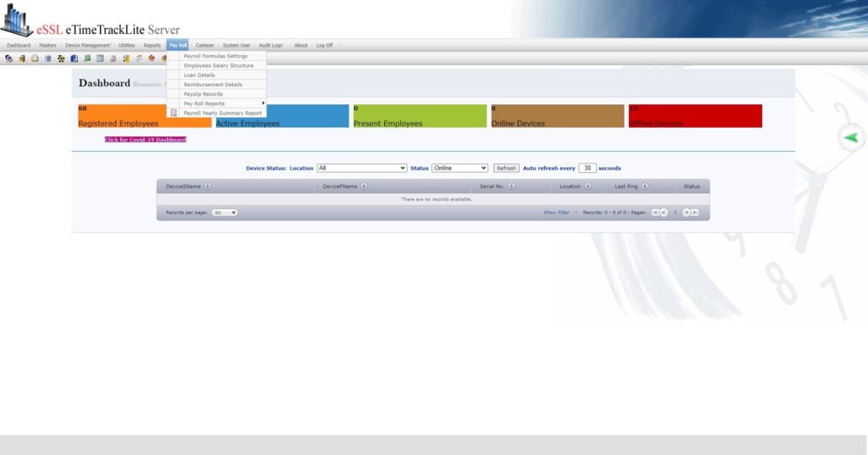Expand Pay Roll Reports submenu arrow
Screen dimensions: 868x455
263,103
